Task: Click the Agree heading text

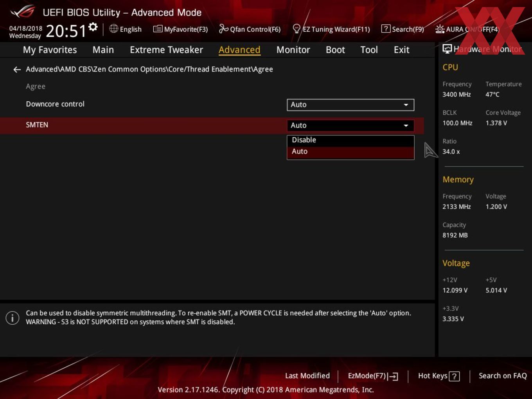Action: (x=36, y=86)
